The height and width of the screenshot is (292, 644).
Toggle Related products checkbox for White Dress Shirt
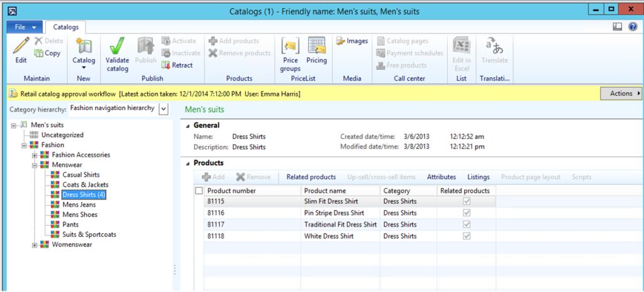click(466, 236)
